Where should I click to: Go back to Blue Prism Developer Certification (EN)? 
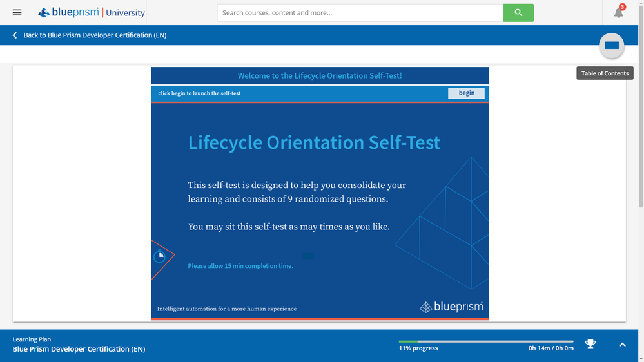95,35
